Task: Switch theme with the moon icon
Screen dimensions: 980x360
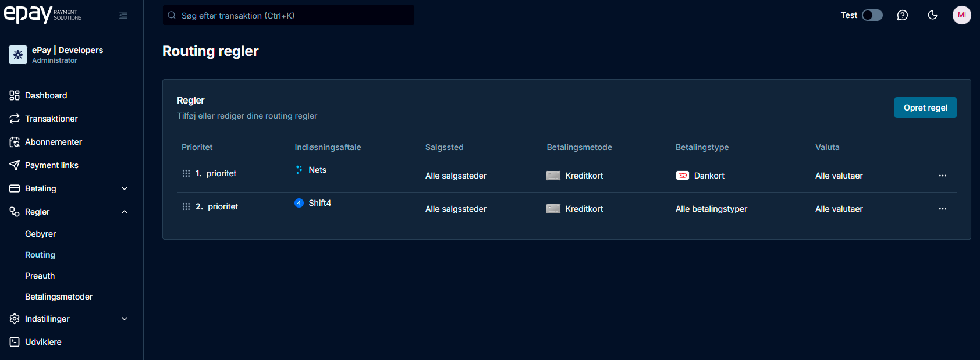Action: [x=932, y=15]
